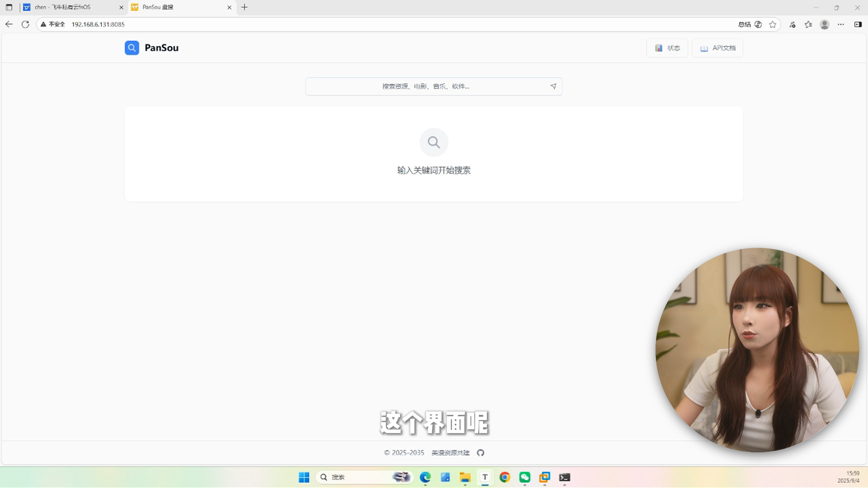Open the GitHub icon in footer
This screenshot has height=488, width=868.
pos(481,453)
